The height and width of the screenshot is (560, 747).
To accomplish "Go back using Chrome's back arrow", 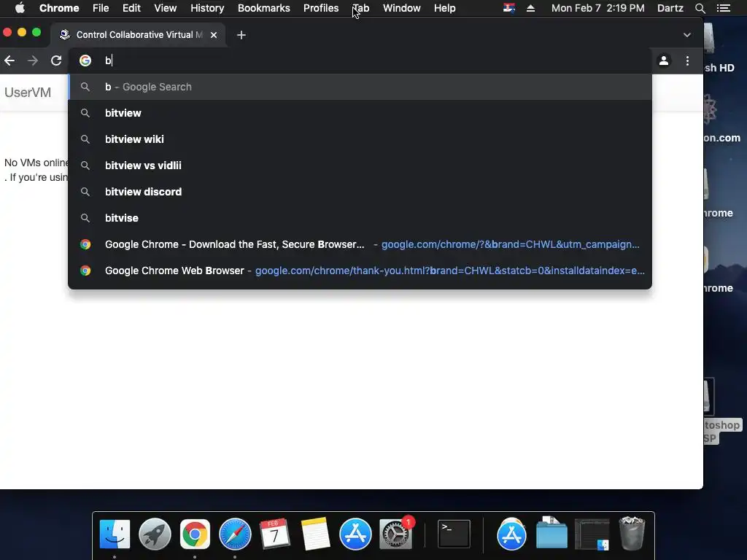I will [9, 61].
